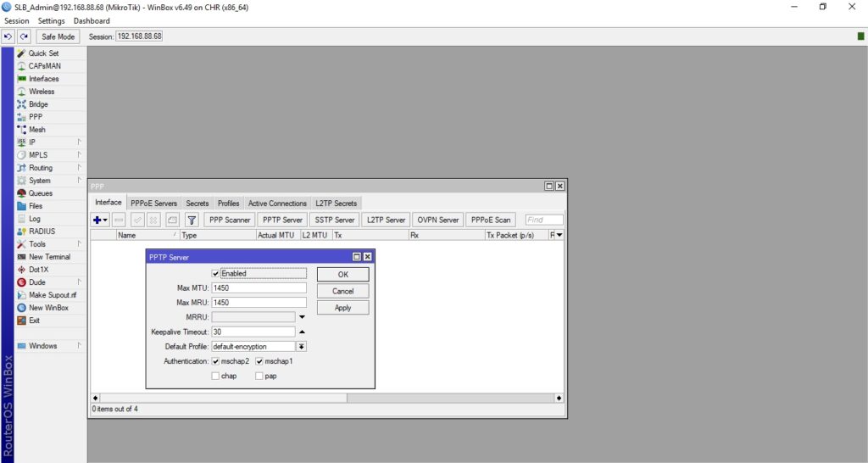Expand the Routing submenu

(79, 168)
